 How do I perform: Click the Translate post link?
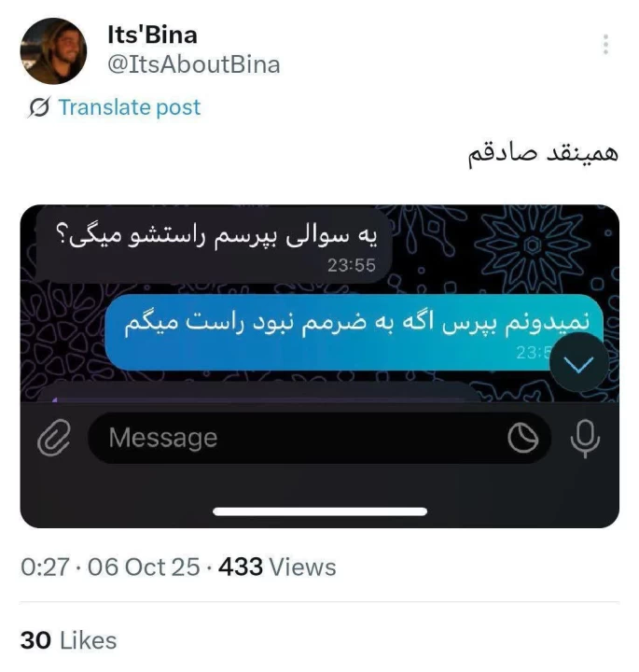coord(130,107)
